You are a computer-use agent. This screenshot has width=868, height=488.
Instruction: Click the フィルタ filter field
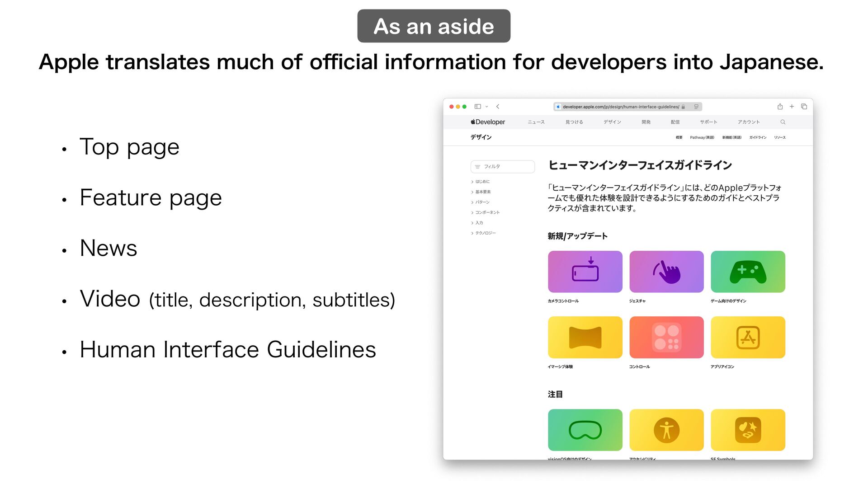point(502,167)
